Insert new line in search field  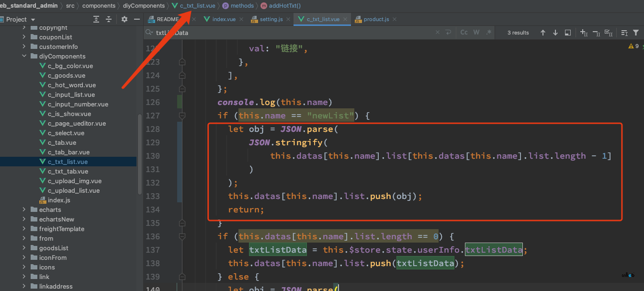click(448, 33)
